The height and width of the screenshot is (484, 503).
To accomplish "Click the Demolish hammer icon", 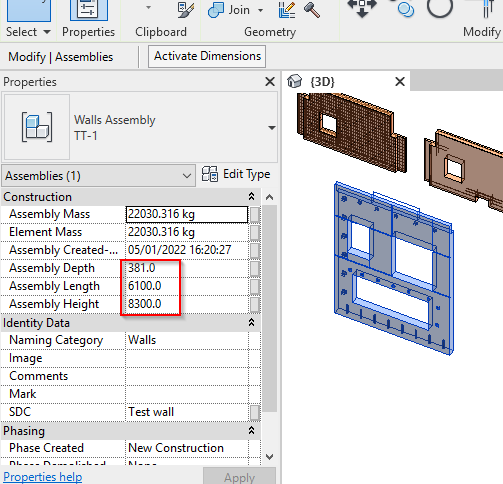I will [x=312, y=10].
